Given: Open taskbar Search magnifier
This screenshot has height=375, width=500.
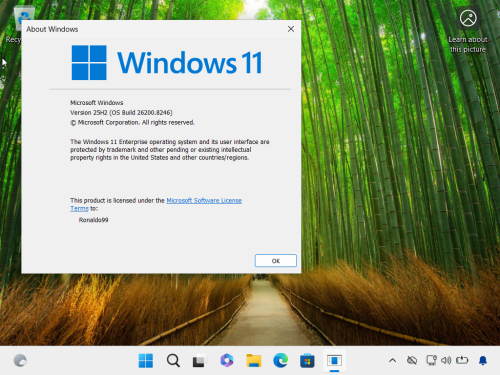Looking at the screenshot, I should pyautogui.click(x=173, y=360).
